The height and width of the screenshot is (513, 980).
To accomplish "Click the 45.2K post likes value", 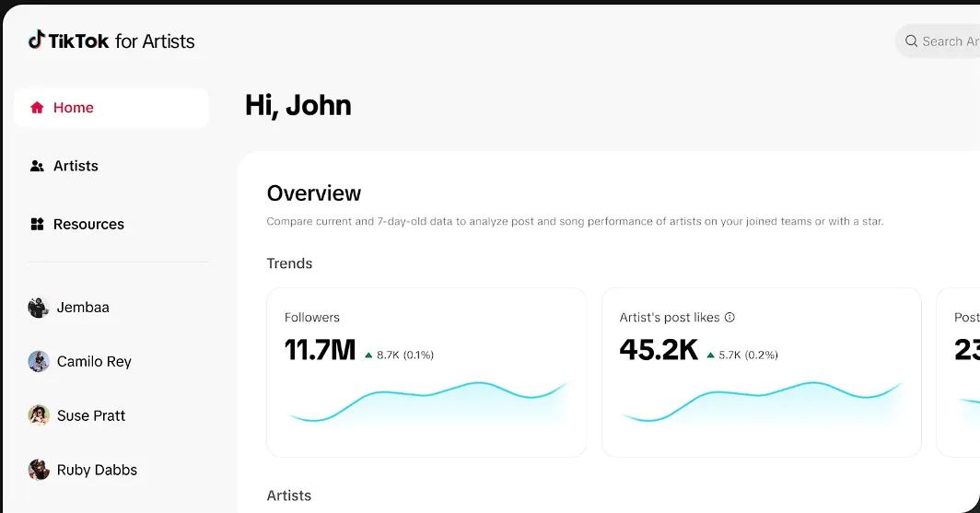I will 659,350.
